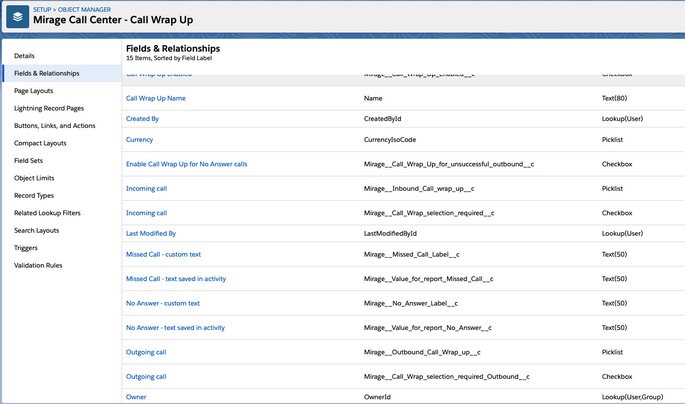The width and height of the screenshot is (685, 404).
Task: Open Incoming call field in Mirage__Call_Wrap_selection_required__c row
Action: click(x=146, y=213)
